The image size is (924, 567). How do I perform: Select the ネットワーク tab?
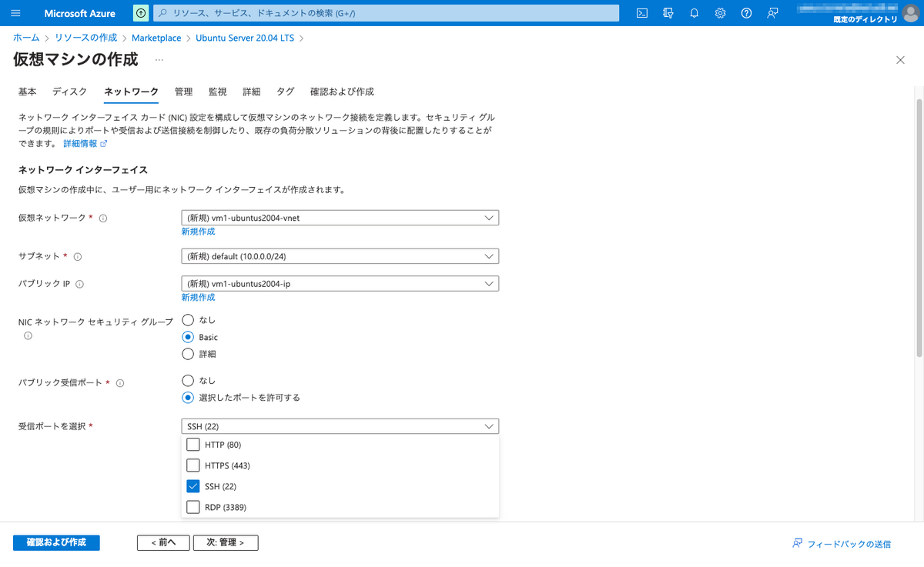coord(131,92)
